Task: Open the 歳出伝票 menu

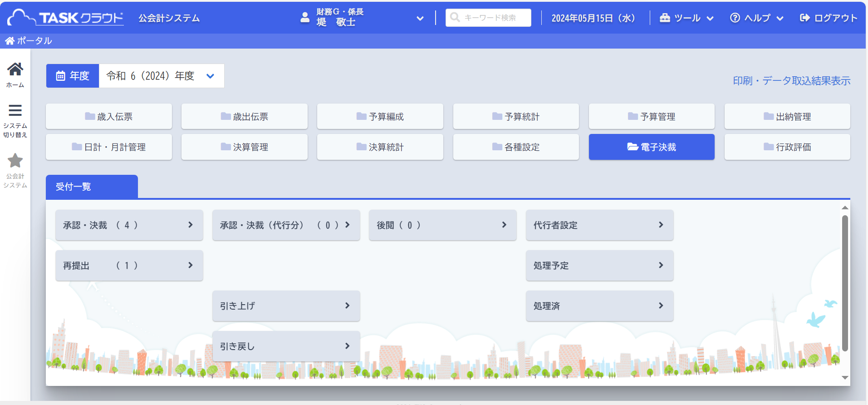Action: 245,116
